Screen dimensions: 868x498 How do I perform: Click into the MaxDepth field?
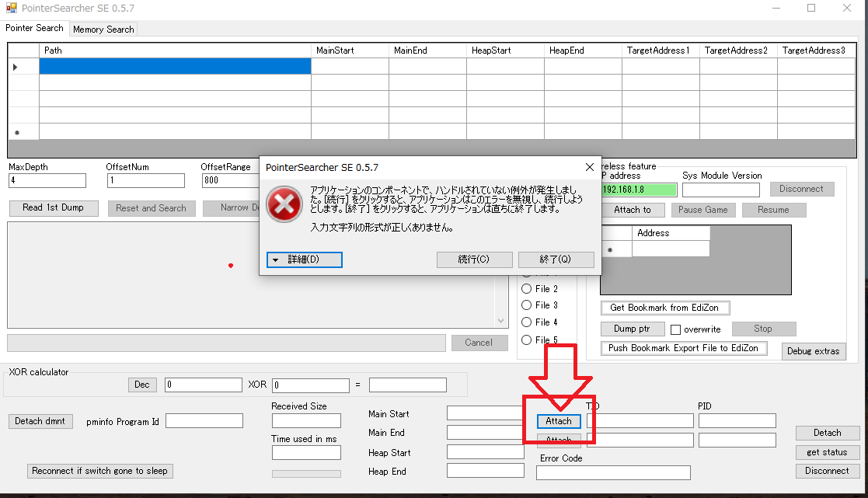pyautogui.click(x=47, y=180)
